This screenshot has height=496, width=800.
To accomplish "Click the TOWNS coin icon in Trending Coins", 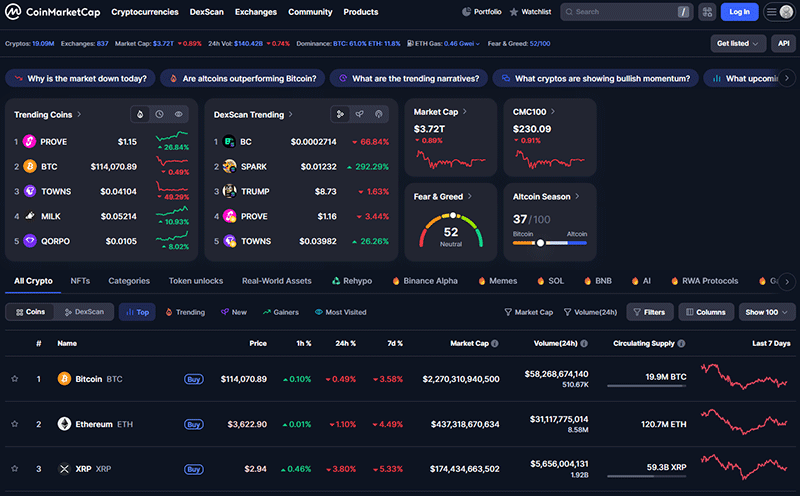I will click(30, 191).
